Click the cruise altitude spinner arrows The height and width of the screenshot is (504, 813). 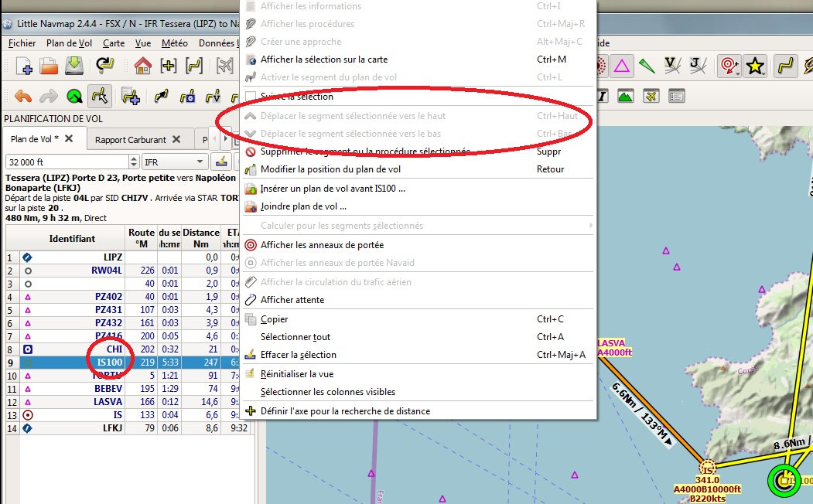(134, 162)
